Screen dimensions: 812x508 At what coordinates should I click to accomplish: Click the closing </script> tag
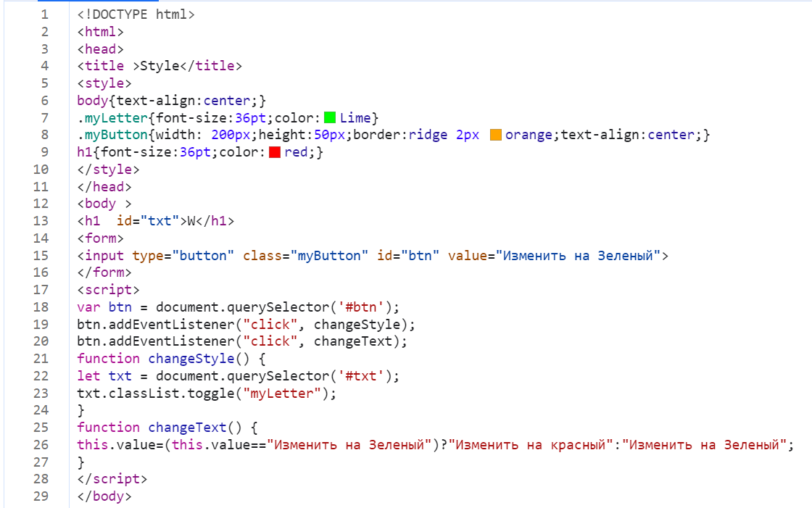(x=112, y=479)
